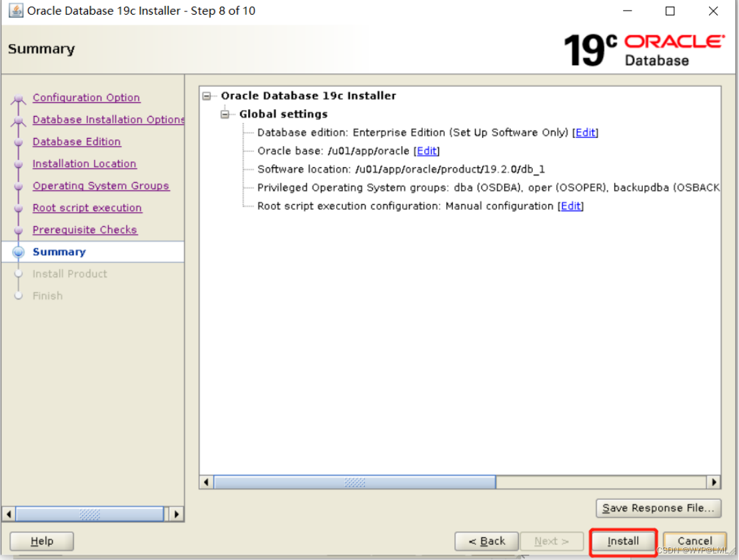Go to the Database Edition step
Screen dimensions: 739x560
click(x=76, y=142)
